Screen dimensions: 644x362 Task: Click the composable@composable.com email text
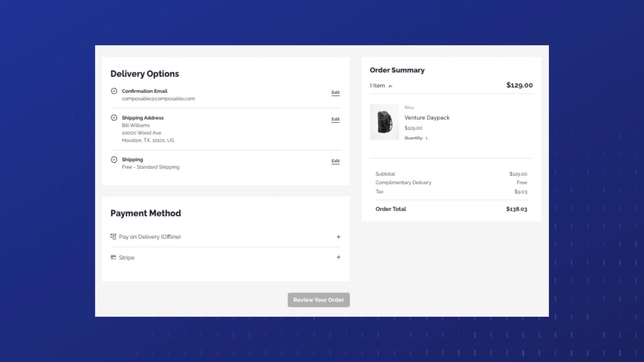(158, 99)
